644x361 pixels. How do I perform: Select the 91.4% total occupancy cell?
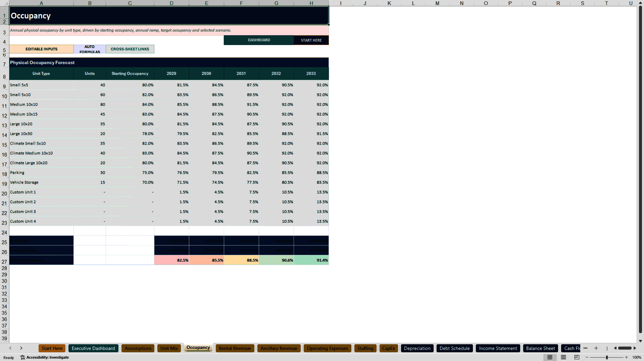311,260
